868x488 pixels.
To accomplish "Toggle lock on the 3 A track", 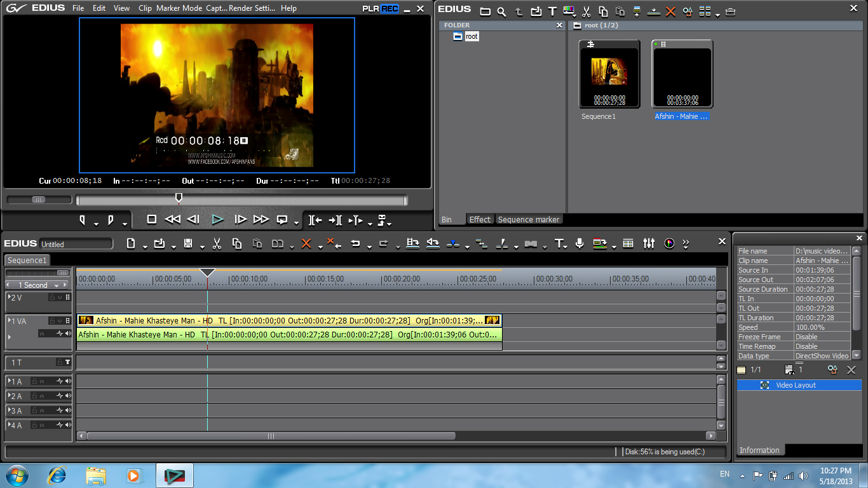I will [x=35, y=410].
